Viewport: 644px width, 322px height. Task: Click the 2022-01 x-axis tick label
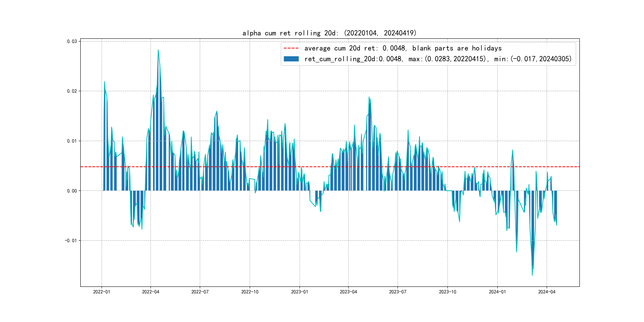pos(102,292)
